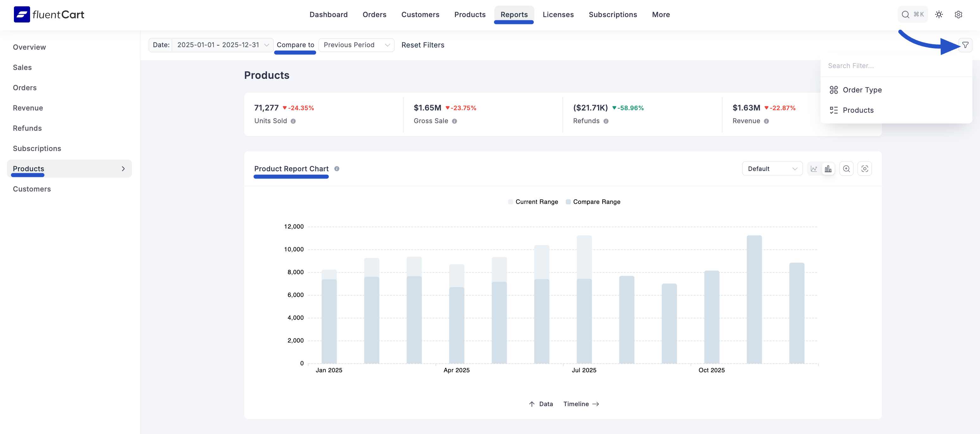Switch to the Licenses tab
The height and width of the screenshot is (434, 980).
click(x=558, y=15)
